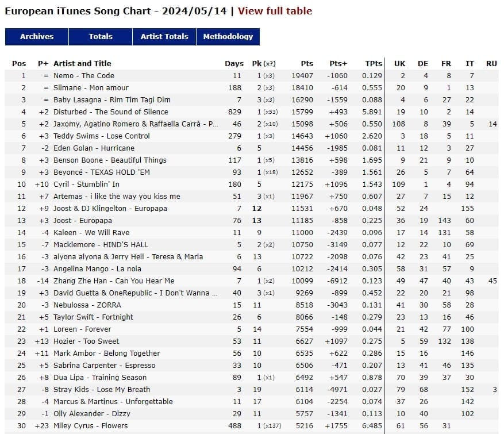504x434 pixels.
Task: Select the Nemo - The Code row
Action: click(x=84, y=76)
